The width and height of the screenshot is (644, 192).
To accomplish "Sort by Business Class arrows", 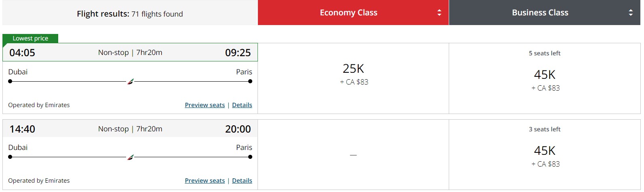I will point(631,13).
